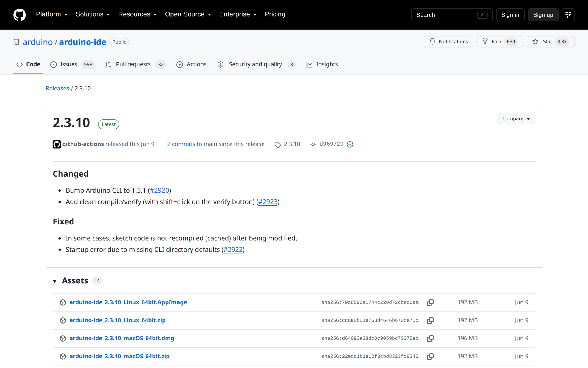Click the package icon beside Linux_64bit.AppImage
The image size is (588, 368).
pos(63,302)
